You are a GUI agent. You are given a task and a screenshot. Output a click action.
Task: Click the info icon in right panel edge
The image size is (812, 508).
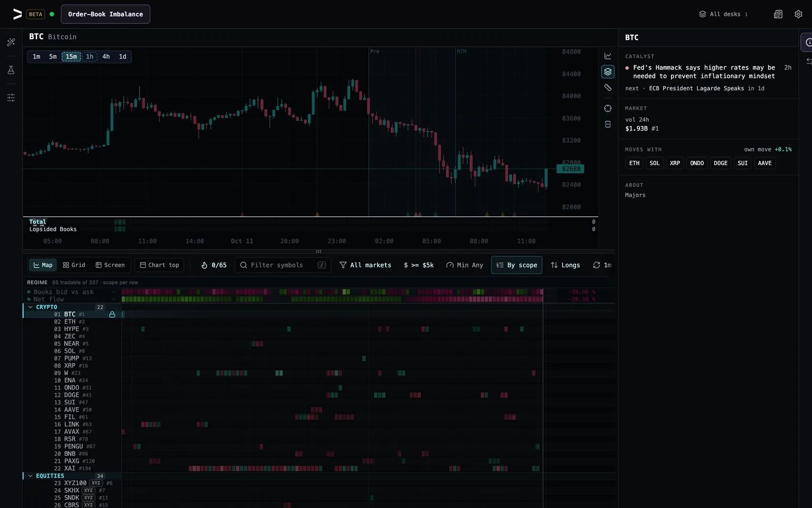(x=808, y=42)
